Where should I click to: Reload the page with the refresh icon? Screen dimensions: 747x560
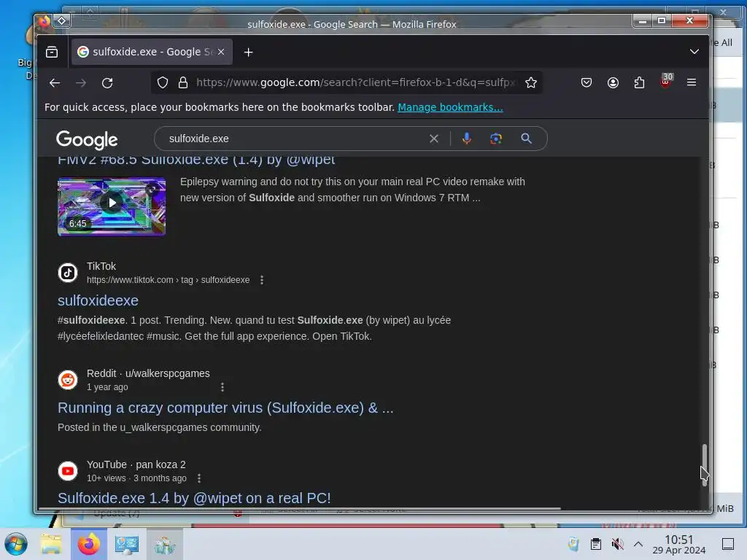[x=107, y=83]
